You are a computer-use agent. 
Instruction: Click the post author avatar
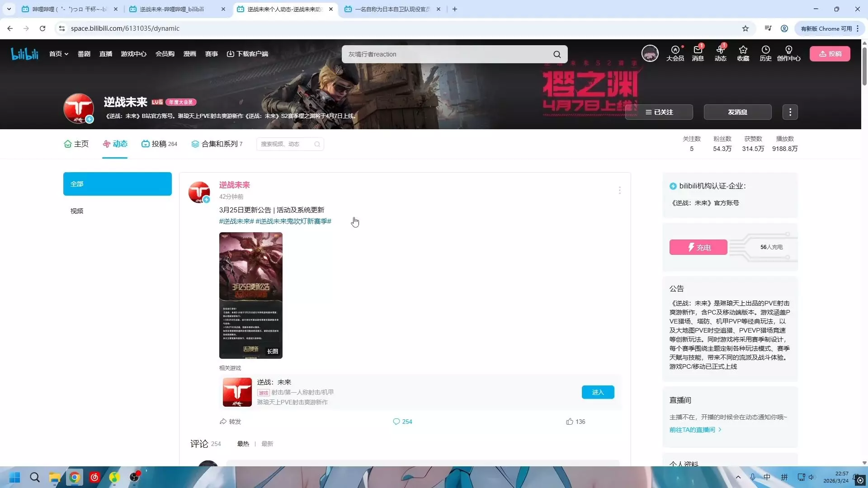pos(199,192)
